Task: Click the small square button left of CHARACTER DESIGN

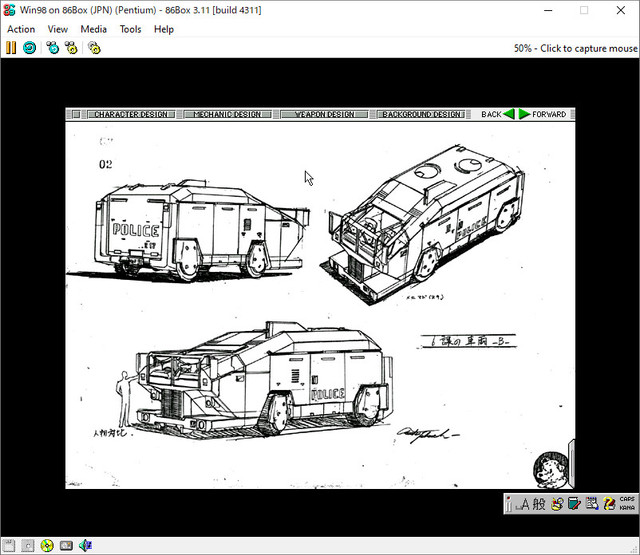Action: coord(76,114)
